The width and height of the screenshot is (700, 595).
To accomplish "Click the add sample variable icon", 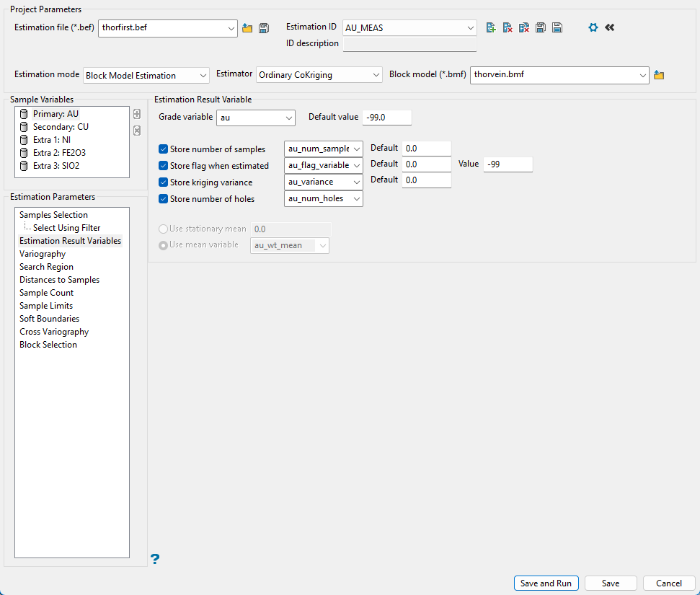I will point(137,114).
